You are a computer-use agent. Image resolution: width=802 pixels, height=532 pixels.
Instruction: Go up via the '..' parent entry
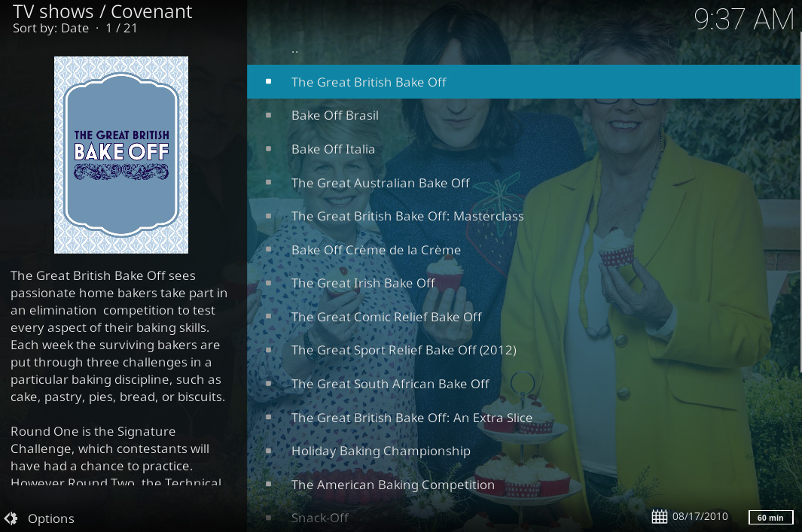523,50
